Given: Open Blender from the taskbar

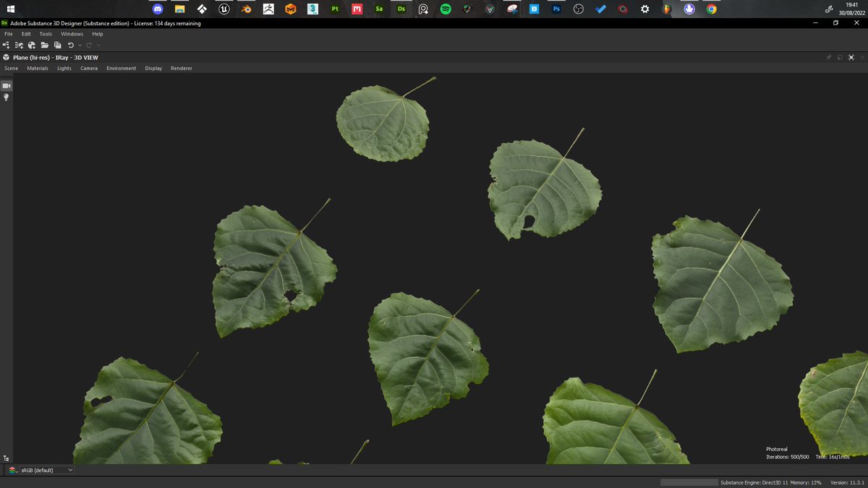Looking at the screenshot, I should (x=246, y=9).
